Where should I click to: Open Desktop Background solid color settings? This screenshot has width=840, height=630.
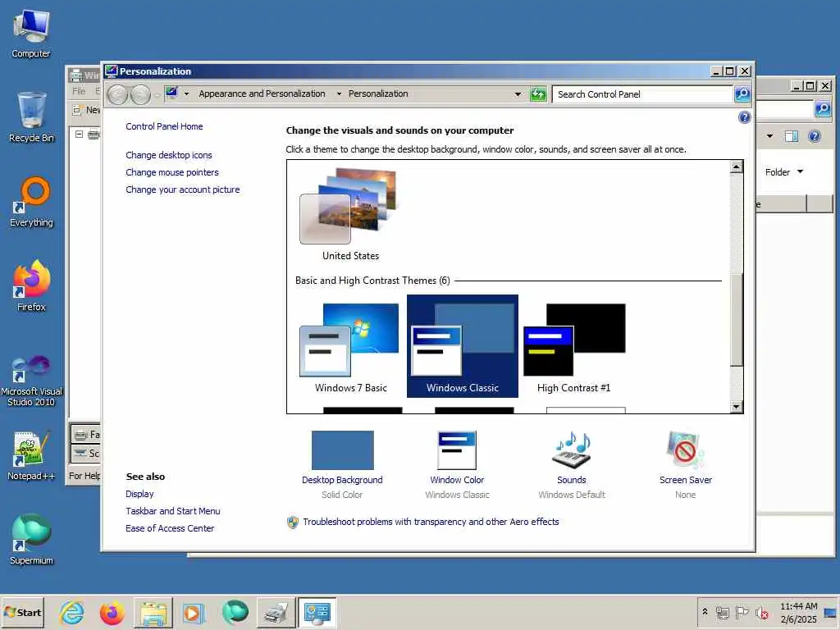pyautogui.click(x=342, y=465)
